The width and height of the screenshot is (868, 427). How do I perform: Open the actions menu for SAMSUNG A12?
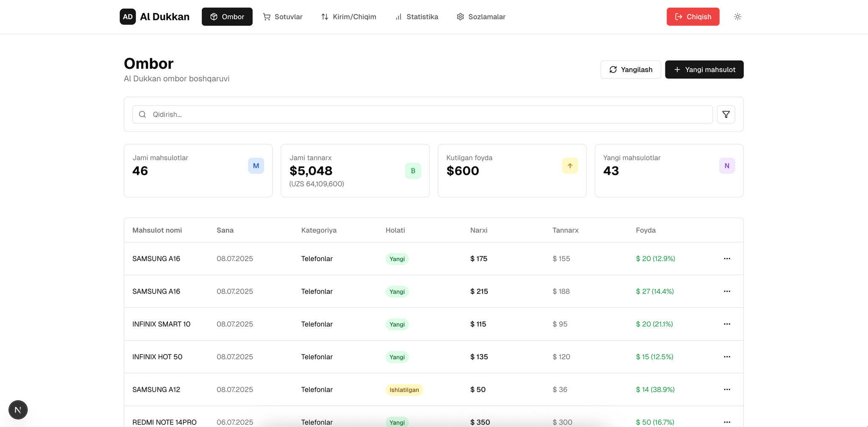[726, 389]
